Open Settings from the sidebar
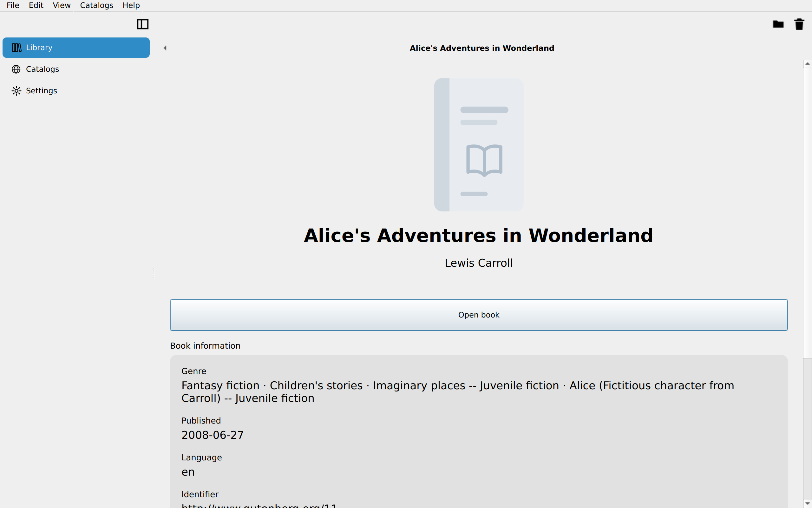Viewport: 812px width, 508px height. [x=76, y=91]
